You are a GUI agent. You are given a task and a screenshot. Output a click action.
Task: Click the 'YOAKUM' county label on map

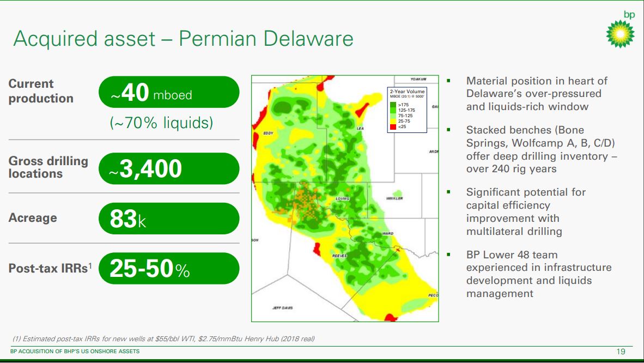418,79
